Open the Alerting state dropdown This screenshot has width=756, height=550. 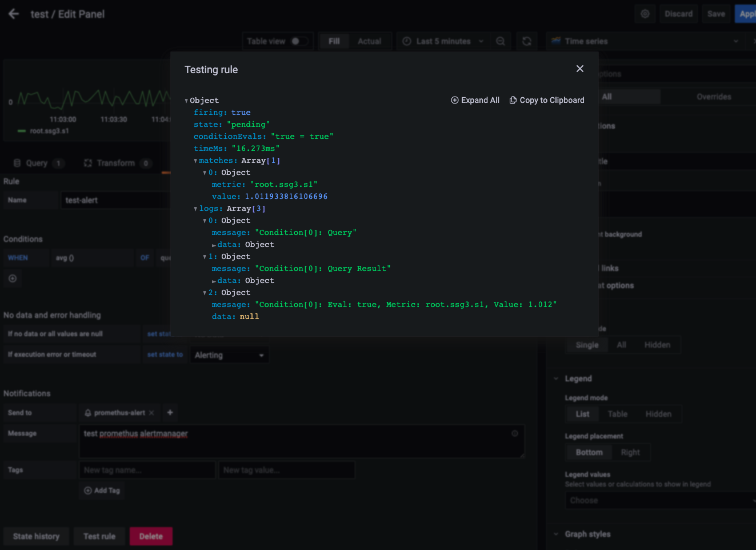tap(229, 355)
